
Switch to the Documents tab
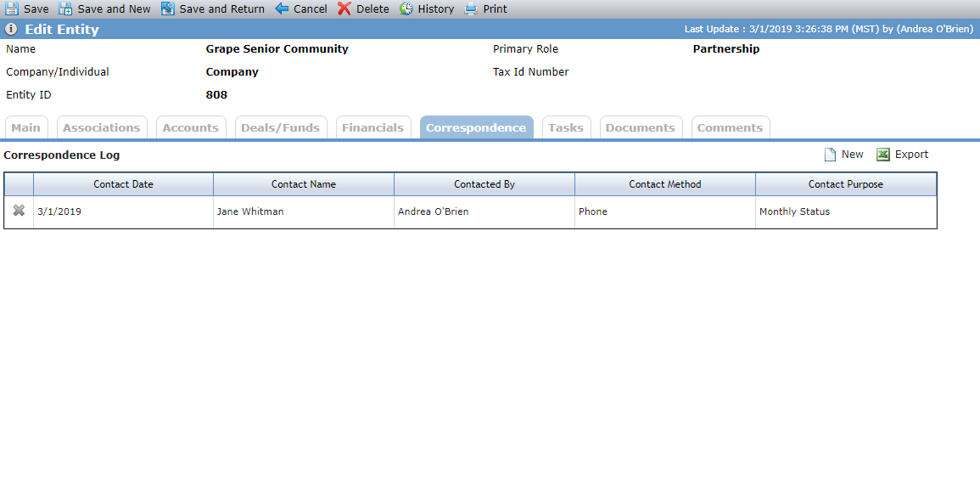641,127
